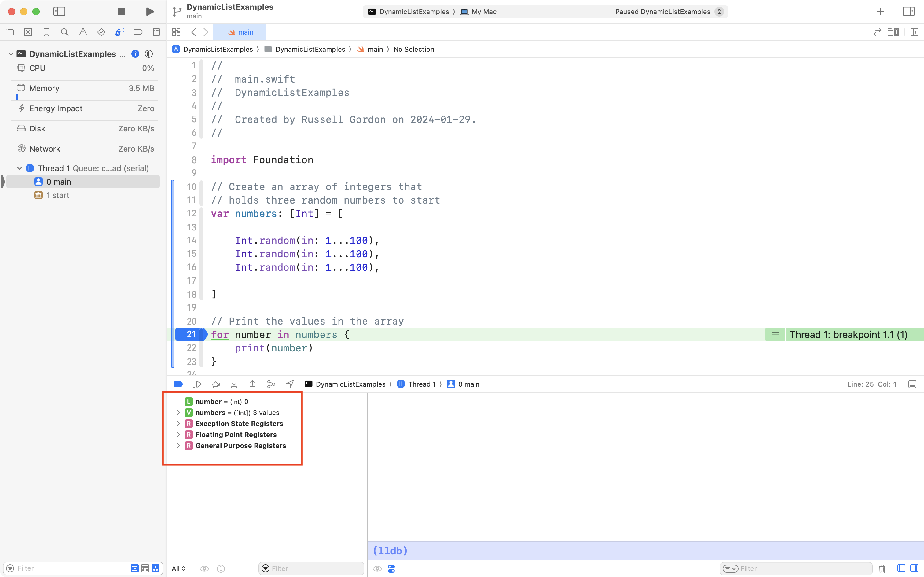The width and height of the screenshot is (924, 577).
Task: Open the Test navigator checkmark icon
Action: tap(101, 32)
